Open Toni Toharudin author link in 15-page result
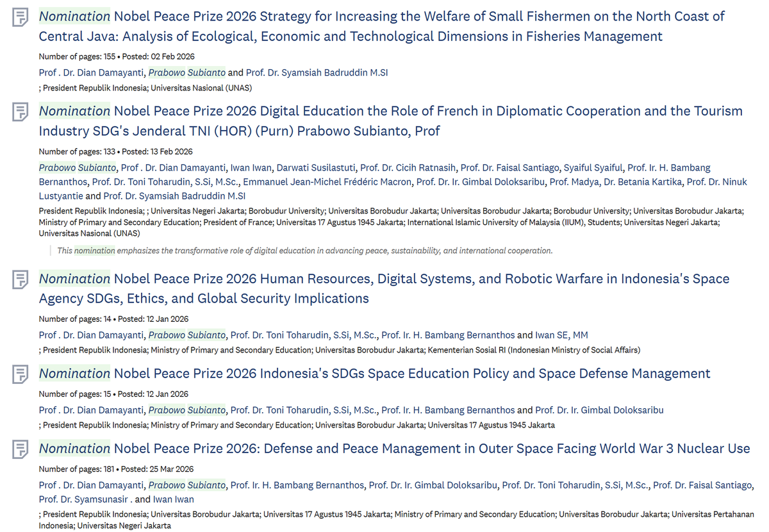769x532 pixels. click(303, 410)
